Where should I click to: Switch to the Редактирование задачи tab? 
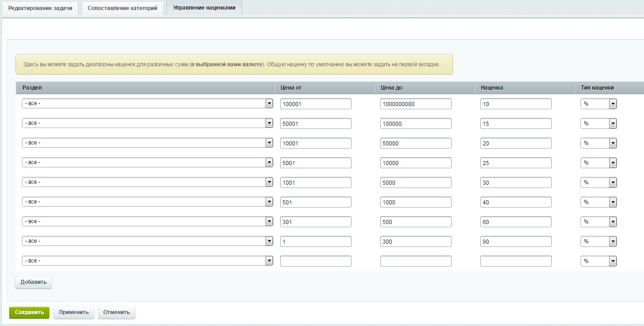tap(40, 8)
